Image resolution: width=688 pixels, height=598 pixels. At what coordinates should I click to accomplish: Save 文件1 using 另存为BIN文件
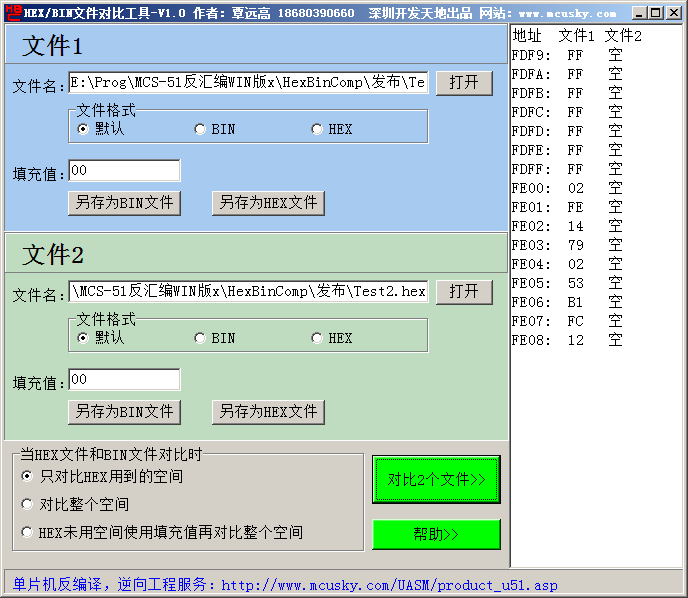124,203
